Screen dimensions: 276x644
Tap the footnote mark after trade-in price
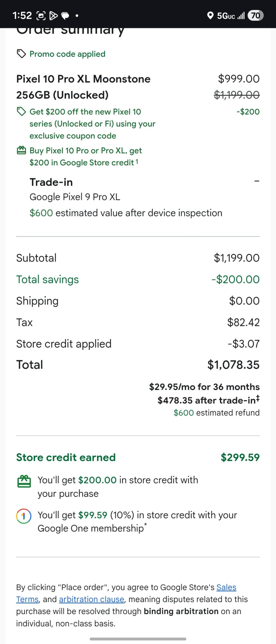pos(258,399)
